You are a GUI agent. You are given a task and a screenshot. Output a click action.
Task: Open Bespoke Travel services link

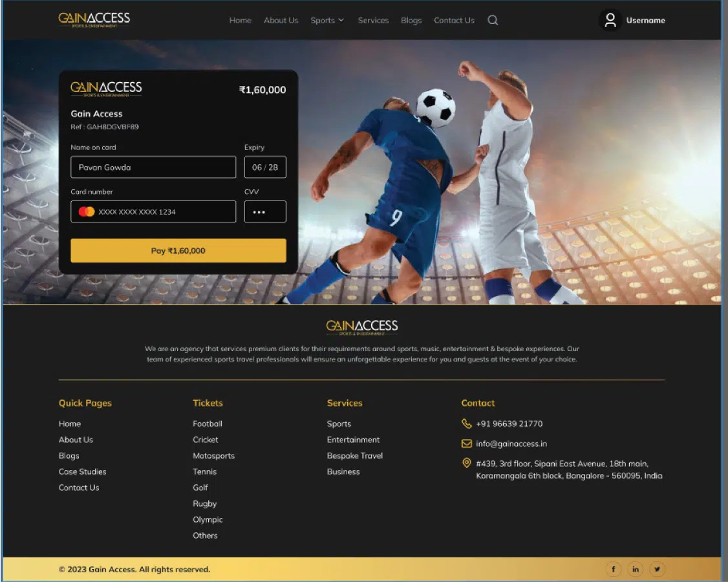point(354,456)
